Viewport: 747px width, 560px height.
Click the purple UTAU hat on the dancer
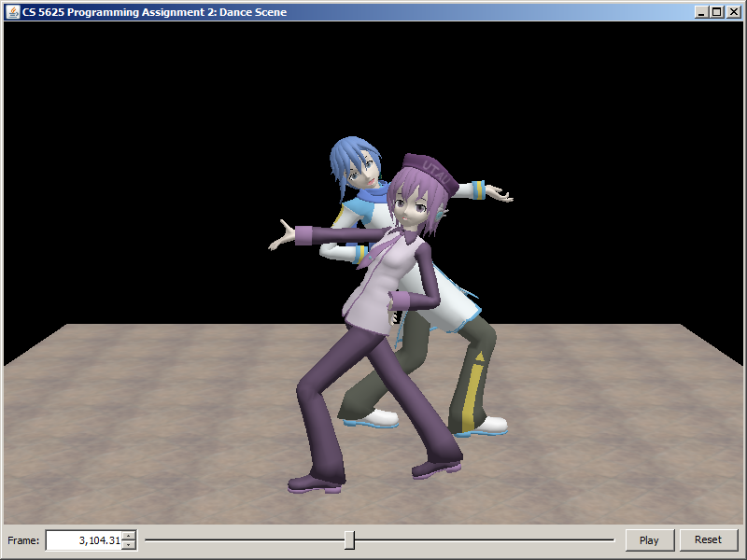click(431, 172)
